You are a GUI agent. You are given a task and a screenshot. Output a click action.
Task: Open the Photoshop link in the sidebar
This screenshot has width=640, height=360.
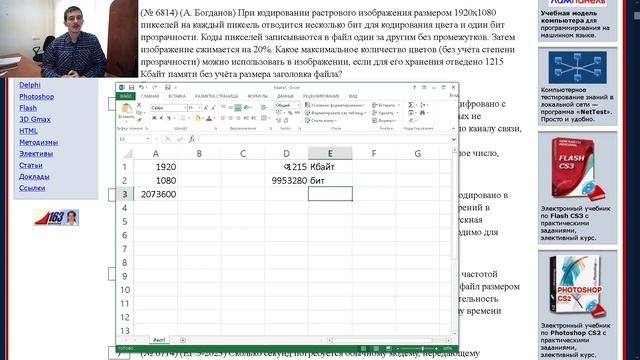tap(37, 96)
